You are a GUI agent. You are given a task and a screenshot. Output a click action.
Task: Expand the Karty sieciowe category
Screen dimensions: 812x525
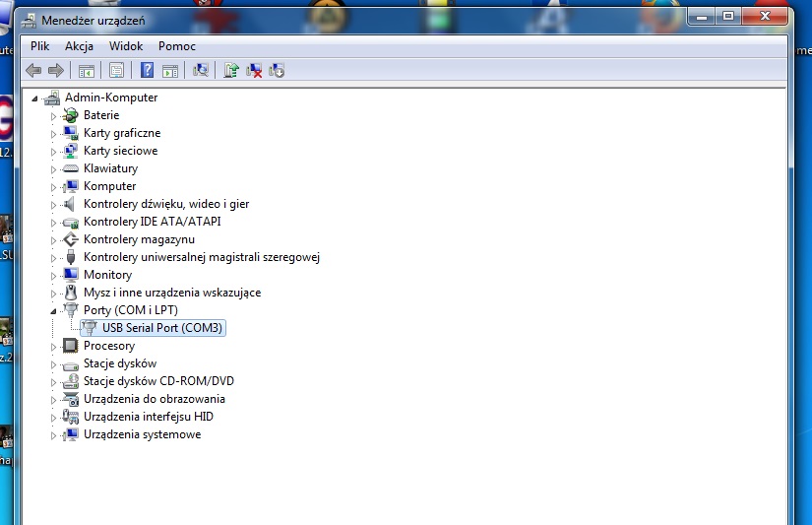click(54, 151)
